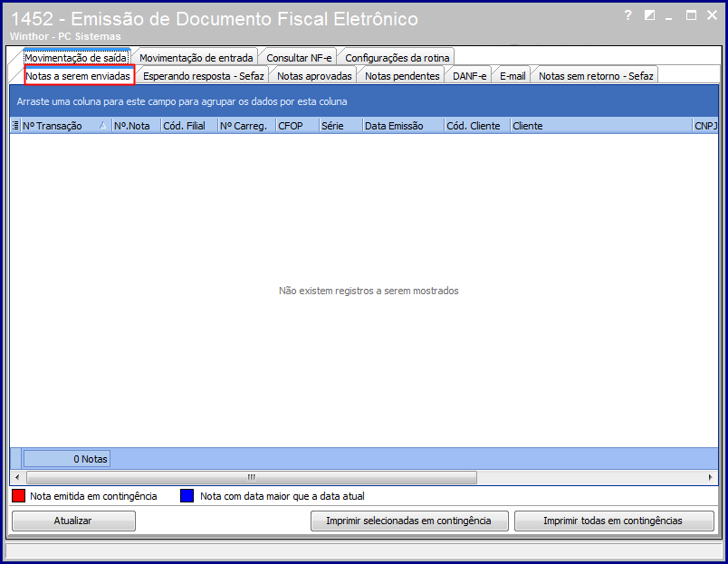This screenshot has width=728, height=564.
Task: Sort by Nº Carreg. column header
Action: [247, 126]
